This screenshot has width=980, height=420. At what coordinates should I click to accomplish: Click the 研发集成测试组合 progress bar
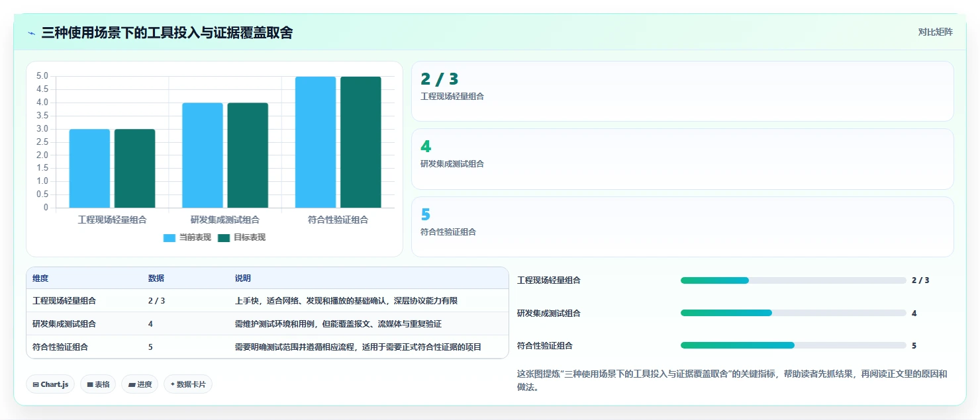[x=793, y=313]
